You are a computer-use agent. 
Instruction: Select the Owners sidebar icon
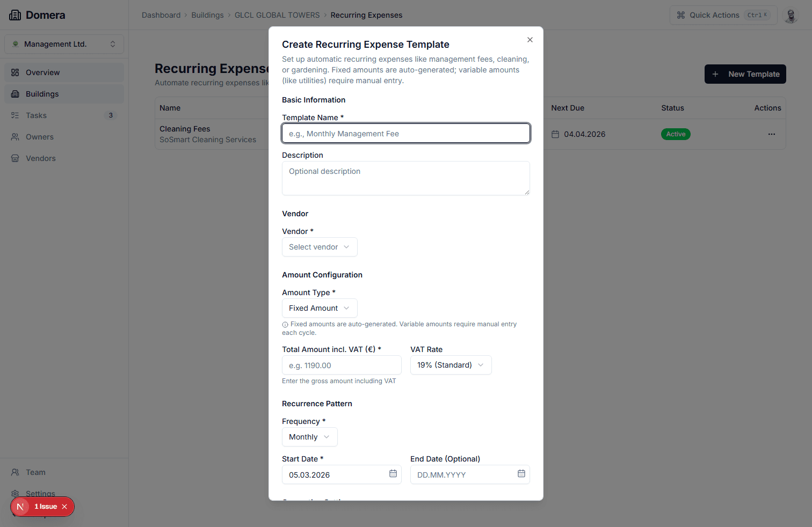[x=16, y=137]
